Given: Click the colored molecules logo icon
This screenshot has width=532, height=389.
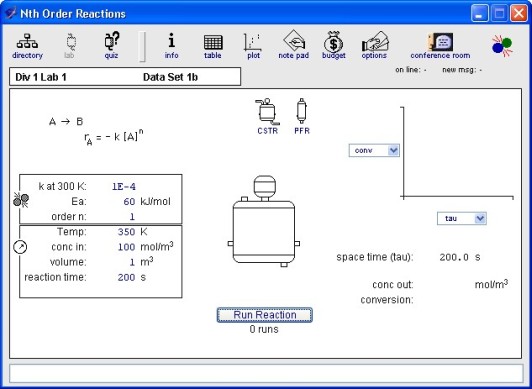Looking at the screenshot, I should (x=502, y=46).
